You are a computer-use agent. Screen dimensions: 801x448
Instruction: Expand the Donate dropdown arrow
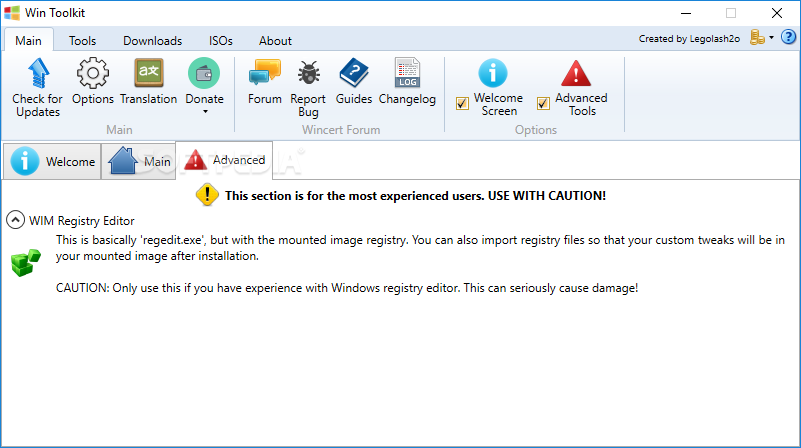[205, 111]
